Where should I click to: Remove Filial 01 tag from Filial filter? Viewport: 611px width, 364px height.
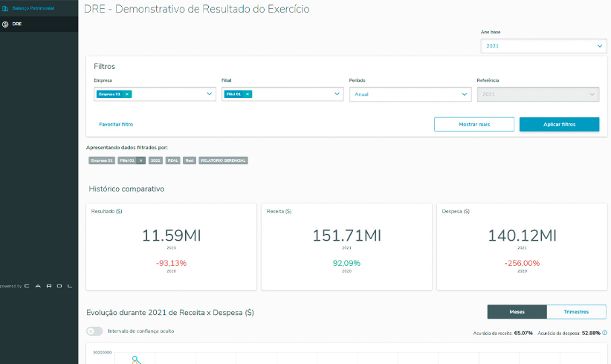[x=248, y=94]
